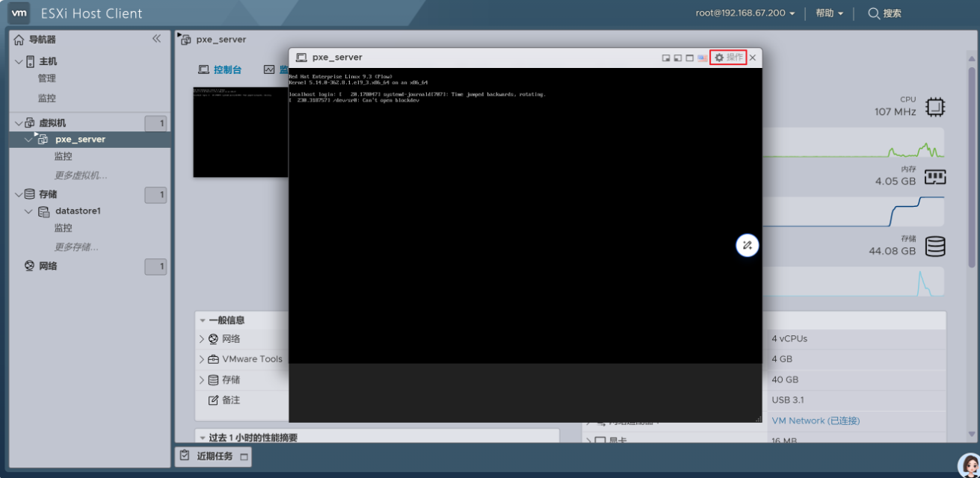Select the 存储 node in navigator
Image resolution: width=980 pixels, height=478 pixels.
pos(48,194)
